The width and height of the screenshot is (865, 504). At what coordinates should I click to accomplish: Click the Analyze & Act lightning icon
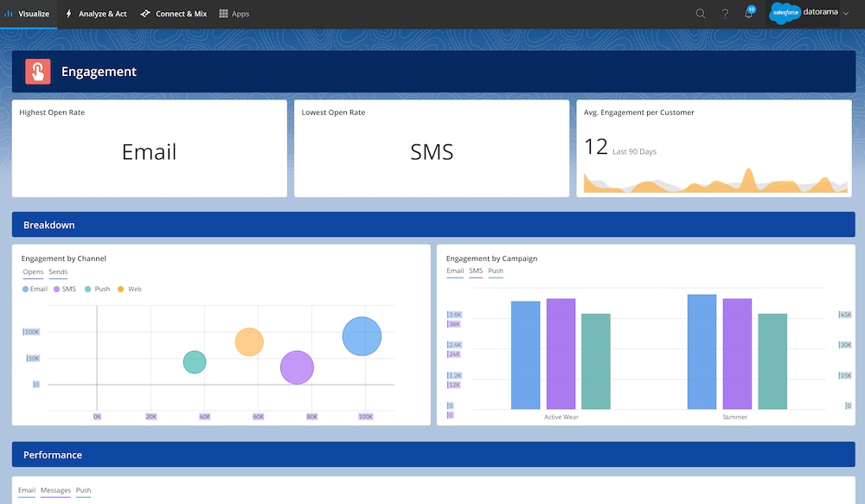[69, 14]
